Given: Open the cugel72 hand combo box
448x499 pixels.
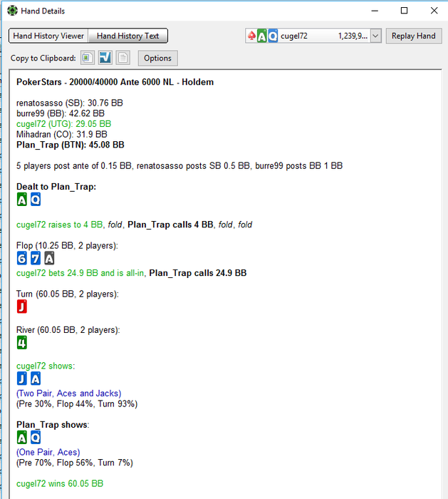Looking at the screenshot, I should tap(313, 36).
